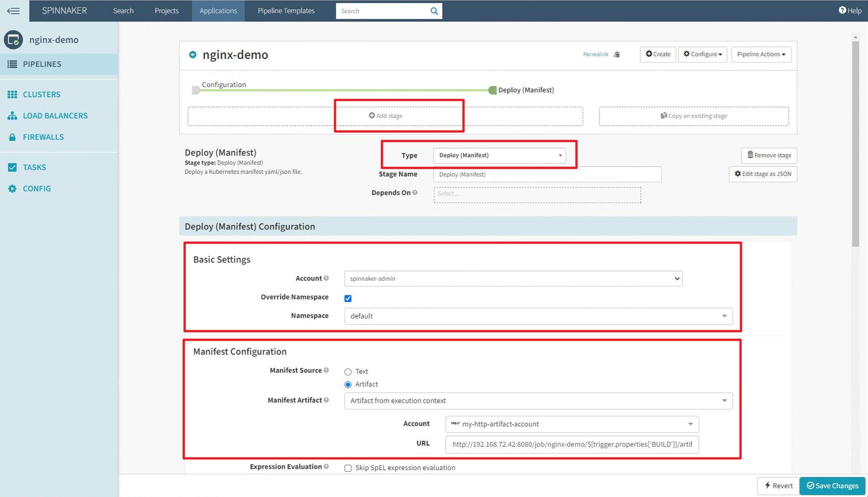This screenshot has width=868, height=497.
Task: Click the Manifest Artifact help icon
Action: point(326,400)
